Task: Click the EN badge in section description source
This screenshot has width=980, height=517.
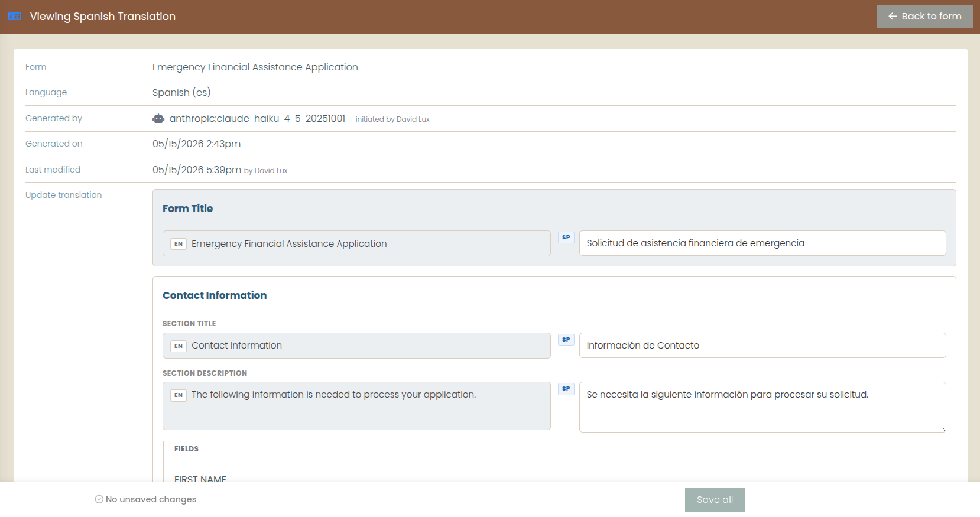Action: 179,395
